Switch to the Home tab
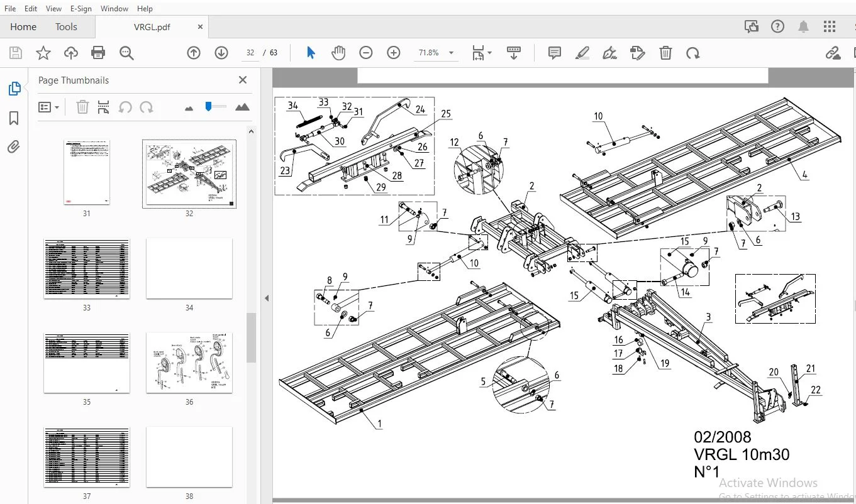Screen dimensions: 856x504 coord(23,26)
